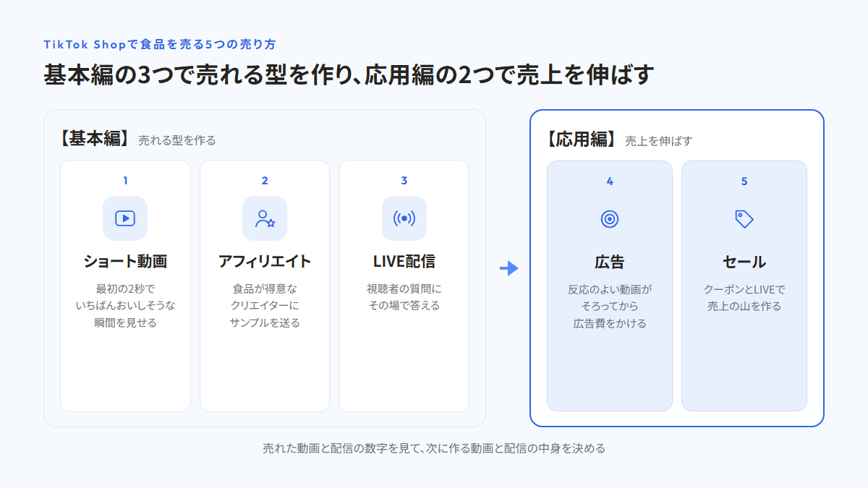Click the 【応用編】 section title
The width and height of the screenshot is (868, 488).
click(x=581, y=140)
